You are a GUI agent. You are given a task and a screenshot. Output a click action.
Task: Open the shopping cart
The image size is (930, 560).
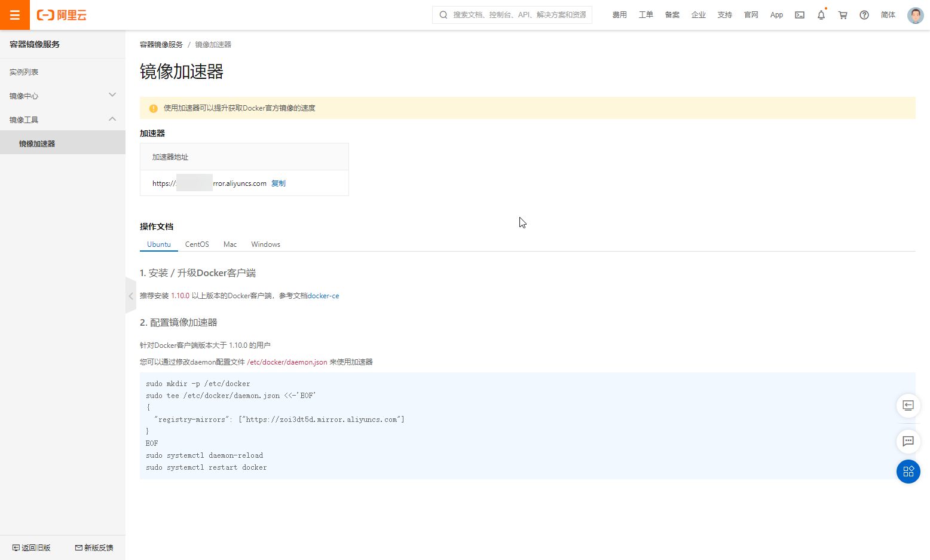pyautogui.click(x=843, y=15)
